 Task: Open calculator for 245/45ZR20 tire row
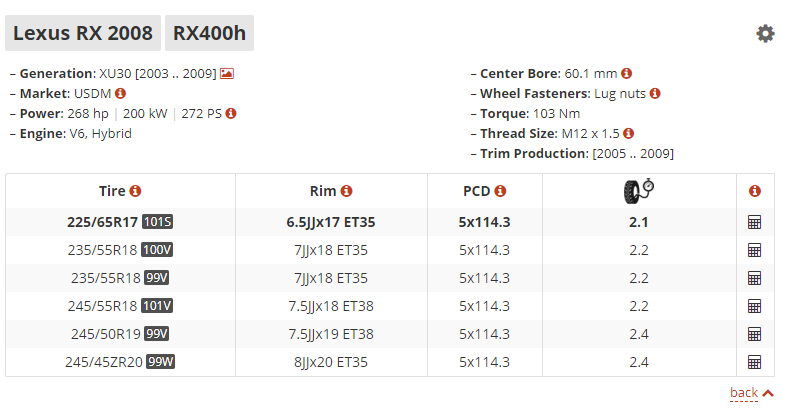tap(754, 362)
